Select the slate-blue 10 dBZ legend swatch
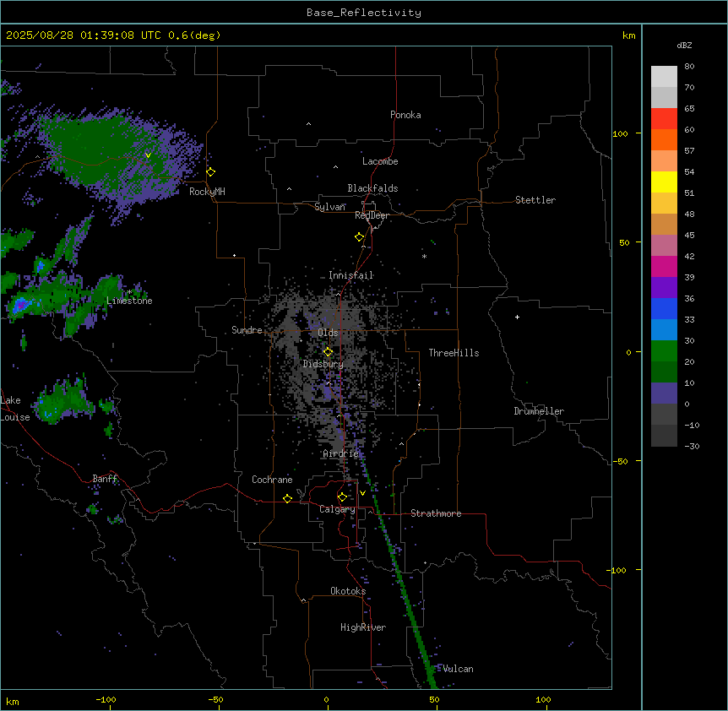 click(x=664, y=393)
